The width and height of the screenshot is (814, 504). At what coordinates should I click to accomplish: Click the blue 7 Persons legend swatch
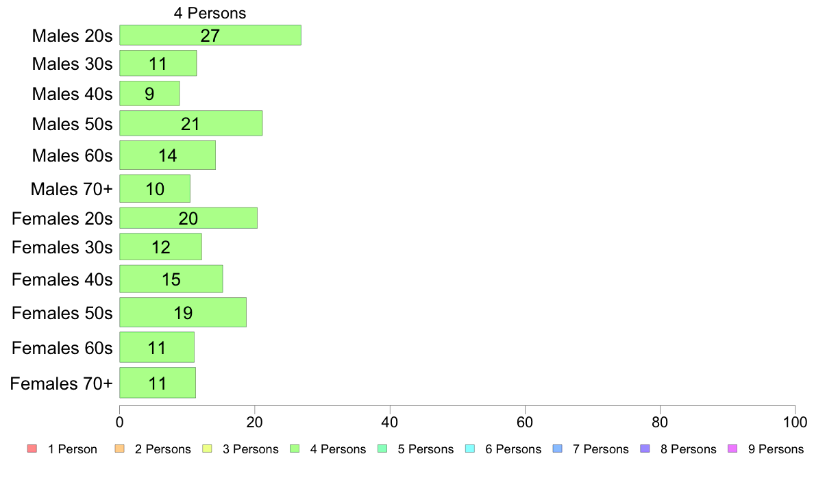point(558,449)
